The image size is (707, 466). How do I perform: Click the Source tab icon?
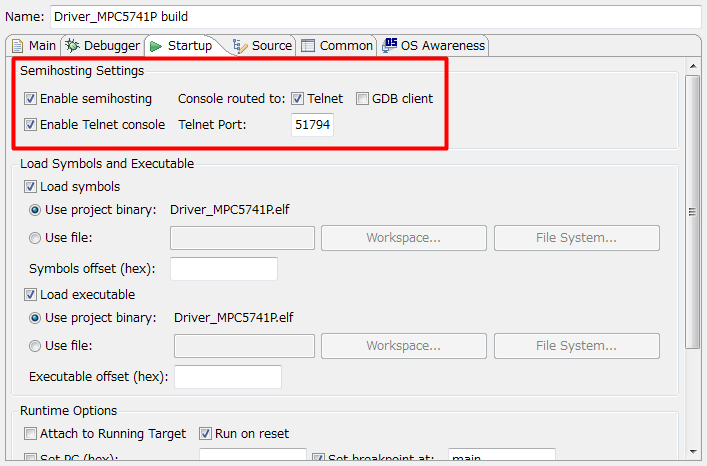[x=240, y=46]
